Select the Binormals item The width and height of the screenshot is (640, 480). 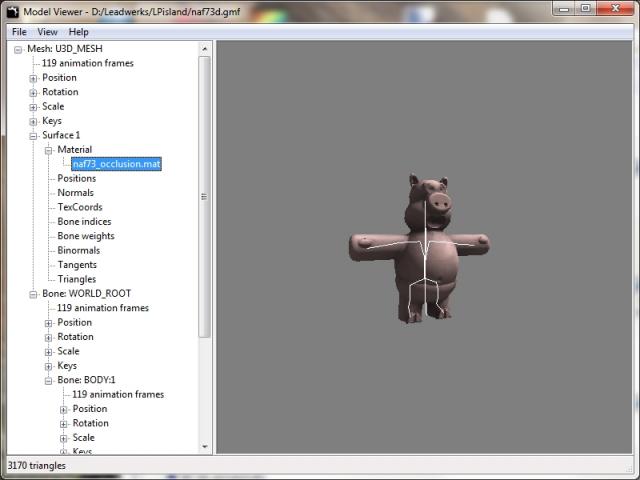click(x=79, y=251)
